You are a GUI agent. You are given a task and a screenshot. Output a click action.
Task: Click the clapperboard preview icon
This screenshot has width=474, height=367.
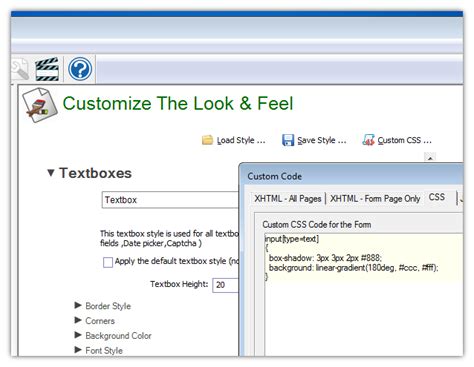[x=47, y=69]
